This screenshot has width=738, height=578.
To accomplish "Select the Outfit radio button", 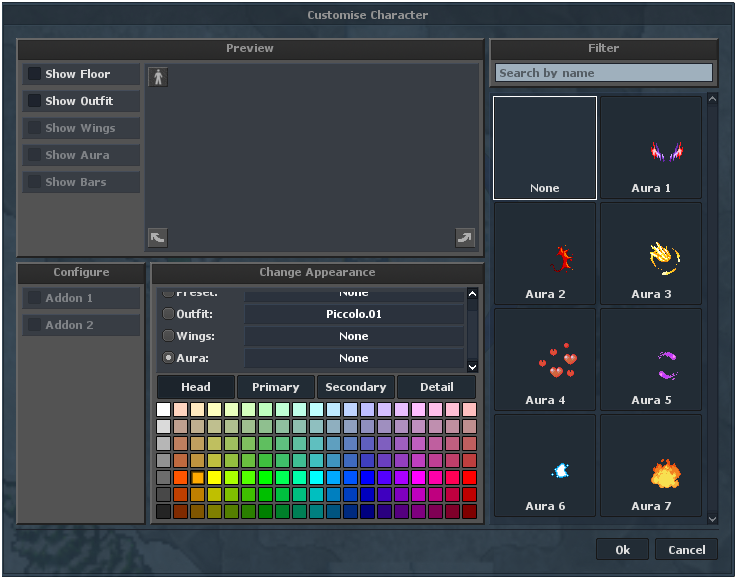I will tap(168, 313).
